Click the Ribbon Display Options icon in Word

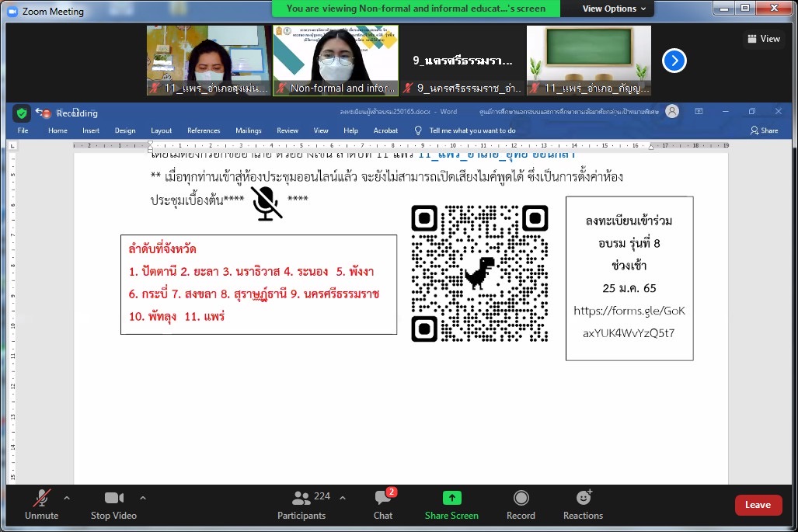(699, 111)
